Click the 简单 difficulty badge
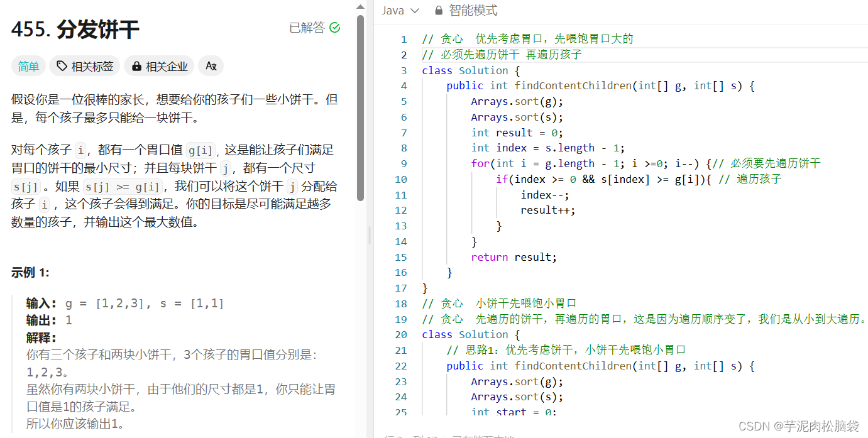868x438 pixels. 28,66
